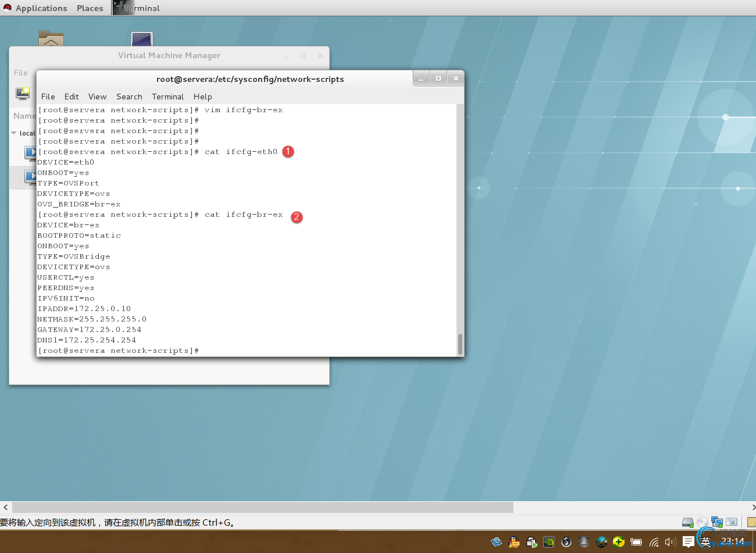Click the Ctrl+G input redirect status message
Screen dimensions: 756x553
118,522
